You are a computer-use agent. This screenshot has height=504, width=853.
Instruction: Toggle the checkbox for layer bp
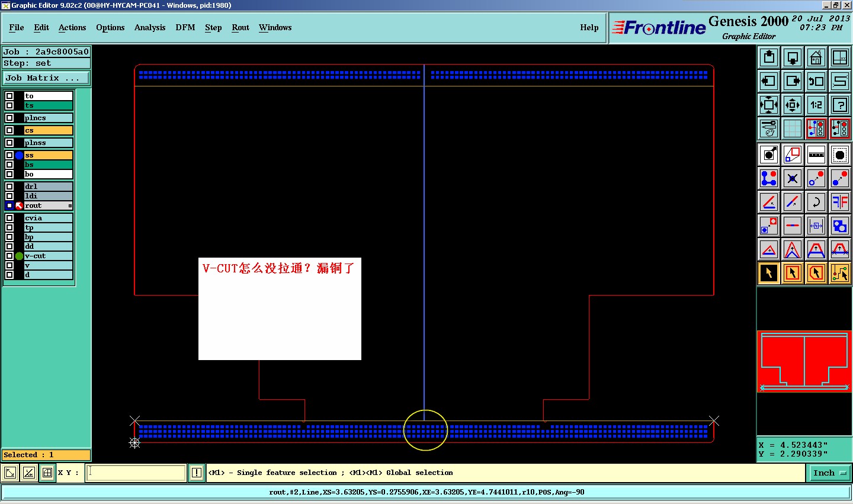[9, 237]
